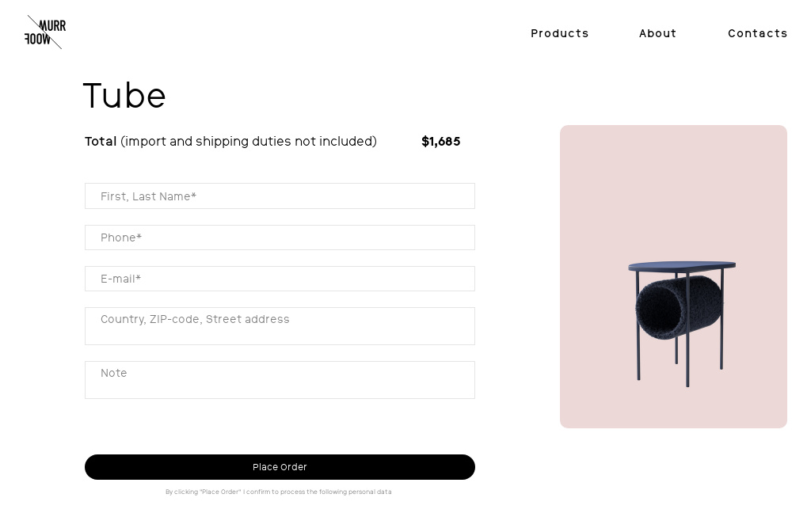The width and height of the screenshot is (811, 532).
Task: Click the E-mail entry field
Action: pos(280,279)
